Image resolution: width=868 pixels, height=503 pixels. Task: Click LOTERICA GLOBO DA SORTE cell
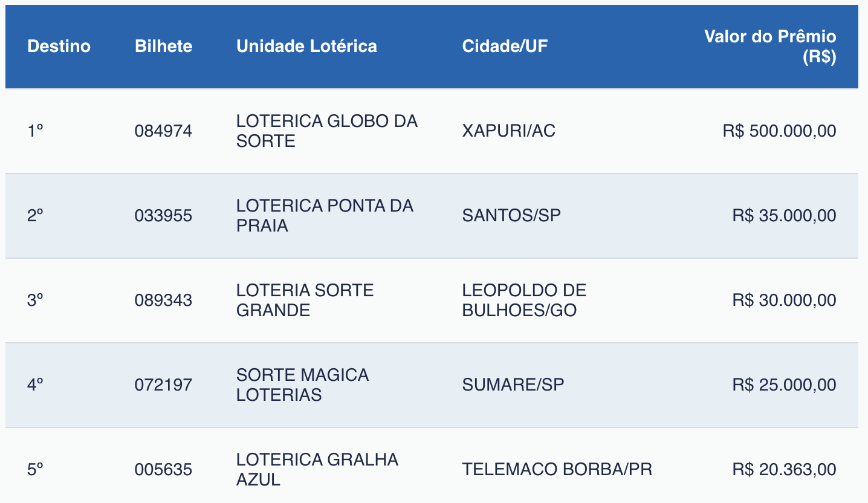click(326, 131)
